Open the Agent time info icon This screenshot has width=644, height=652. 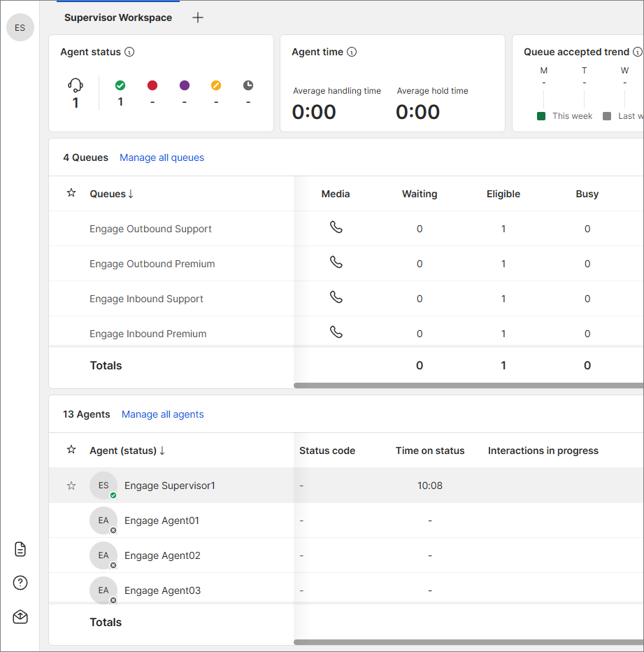click(352, 52)
